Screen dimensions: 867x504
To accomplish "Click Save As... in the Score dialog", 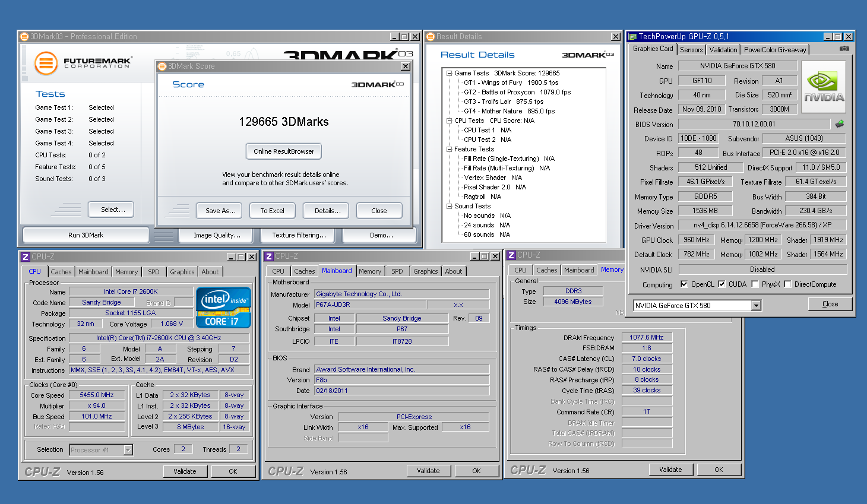I will coord(220,211).
